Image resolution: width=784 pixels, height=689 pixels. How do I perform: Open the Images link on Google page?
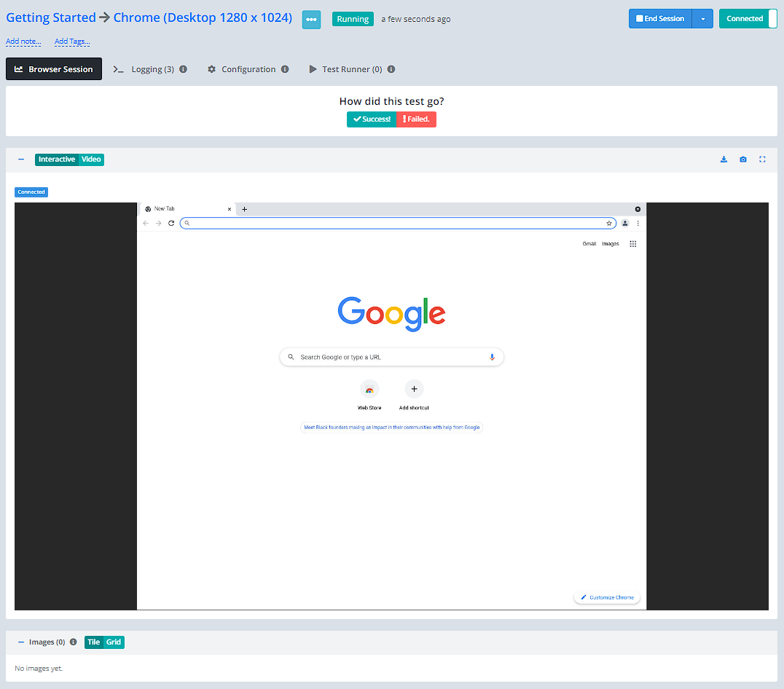611,244
